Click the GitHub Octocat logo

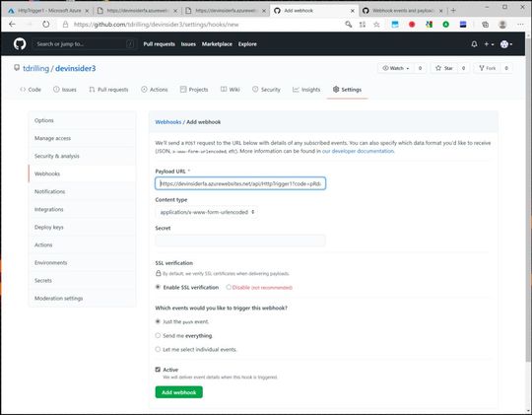click(20, 43)
